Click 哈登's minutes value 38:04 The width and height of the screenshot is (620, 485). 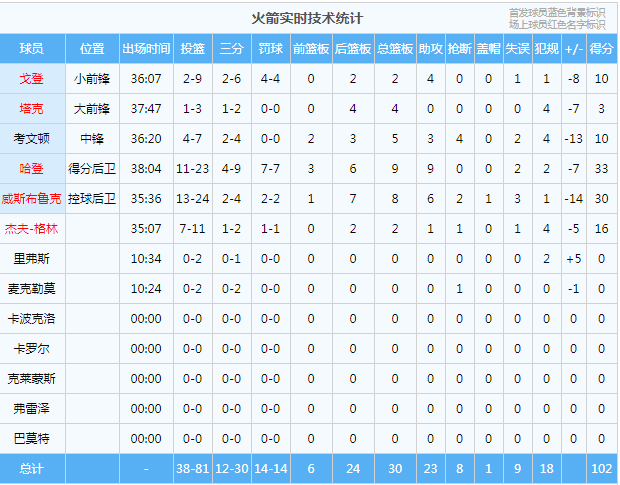point(146,169)
